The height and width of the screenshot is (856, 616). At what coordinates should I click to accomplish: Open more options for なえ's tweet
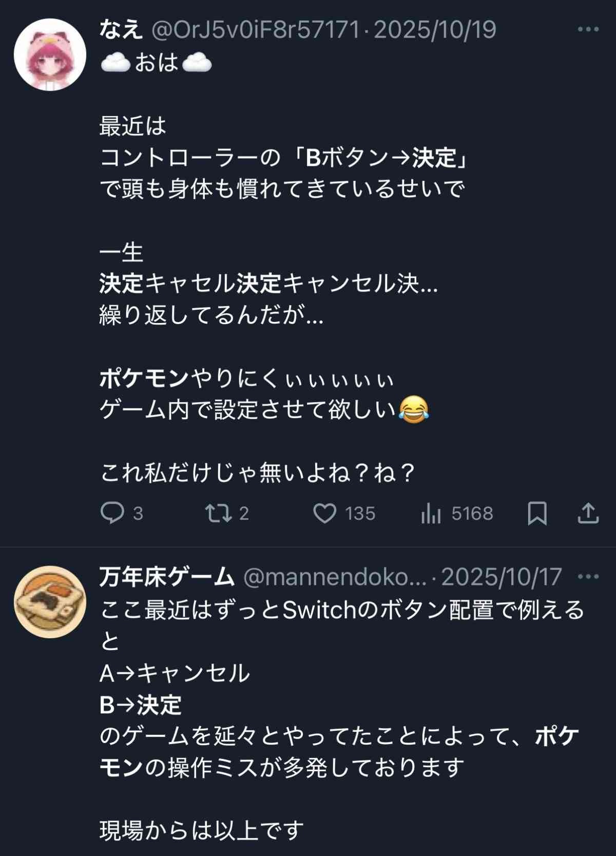coord(588,29)
